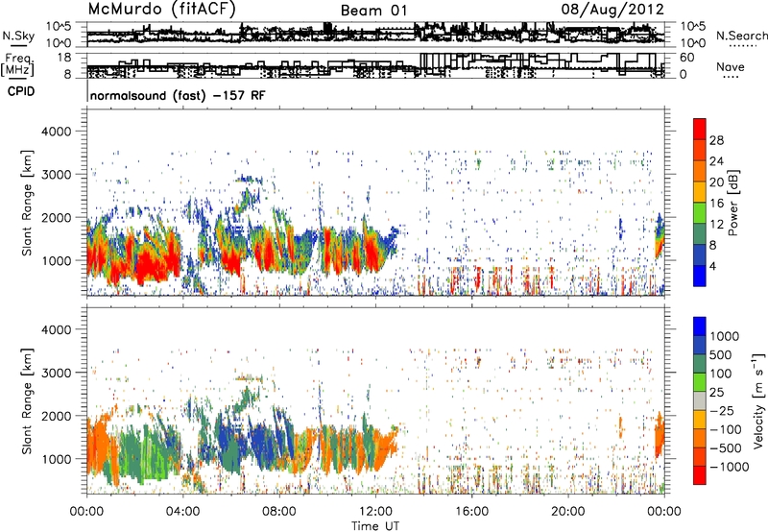The height and width of the screenshot is (532, 768).
Task: Click '3000' on the power panel axis
Action: pyautogui.click(x=56, y=175)
